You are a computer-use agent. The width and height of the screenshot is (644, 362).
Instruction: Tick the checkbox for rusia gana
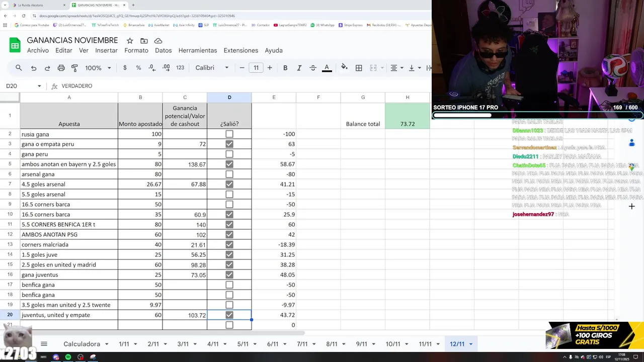(229, 134)
